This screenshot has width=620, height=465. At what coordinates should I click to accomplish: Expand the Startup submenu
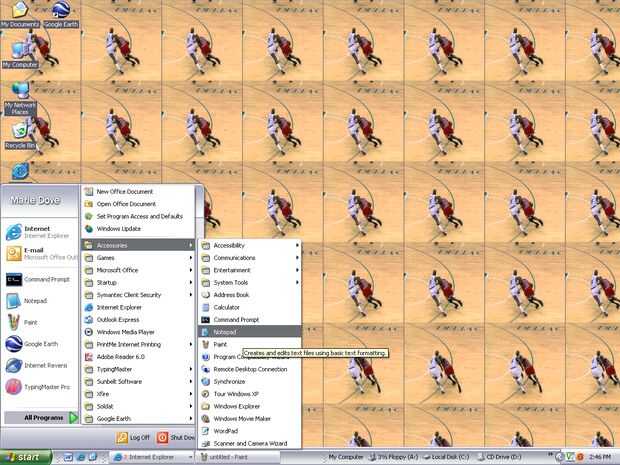tap(138, 282)
